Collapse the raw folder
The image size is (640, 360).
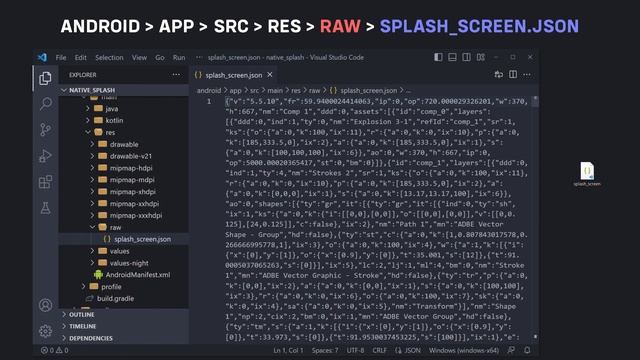[124, 227]
